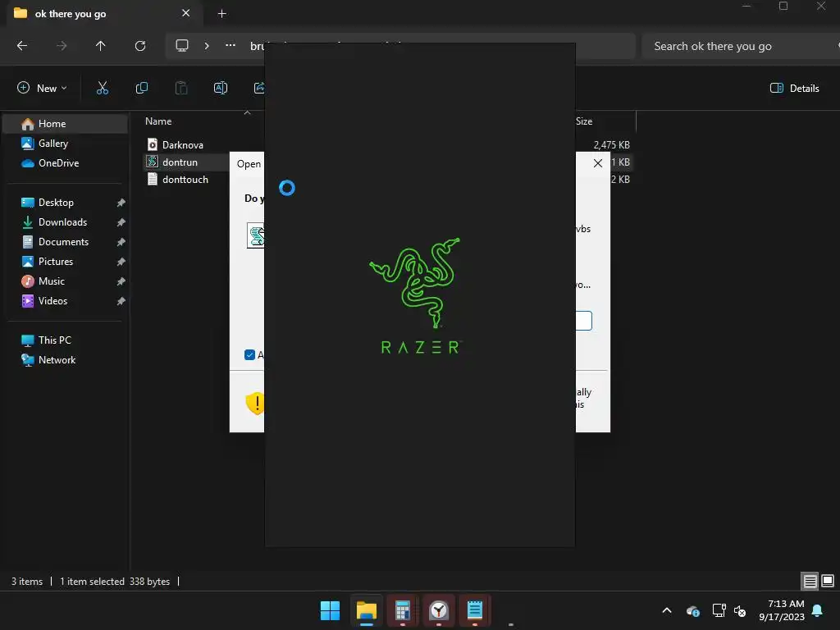Unpin Pictures using its pin icon
Screen dimensions: 840x630
tap(121, 262)
